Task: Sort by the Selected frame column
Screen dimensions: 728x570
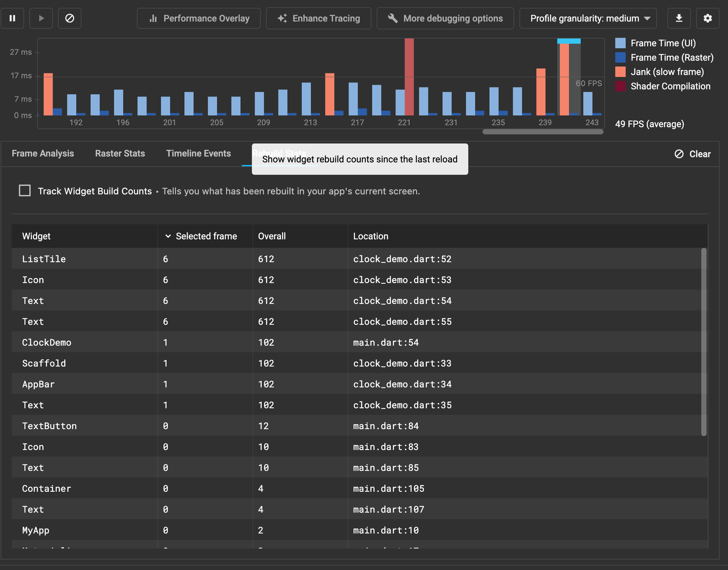Action: pyautogui.click(x=206, y=236)
